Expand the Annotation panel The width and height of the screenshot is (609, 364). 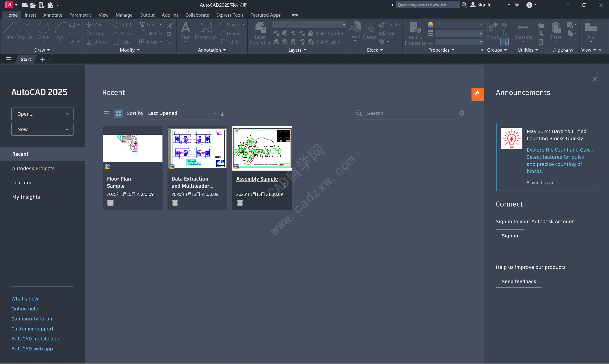click(x=212, y=50)
